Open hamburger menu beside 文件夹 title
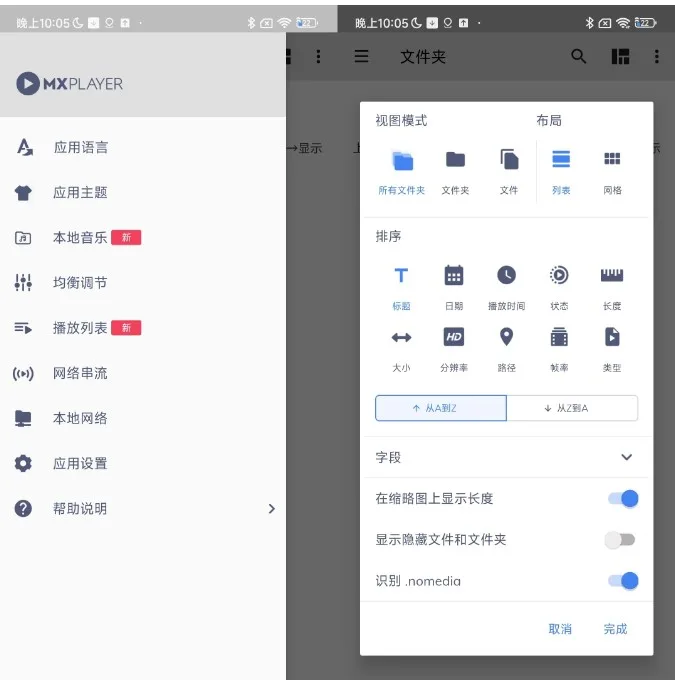The width and height of the screenshot is (675, 680). click(x=361, y=56)
